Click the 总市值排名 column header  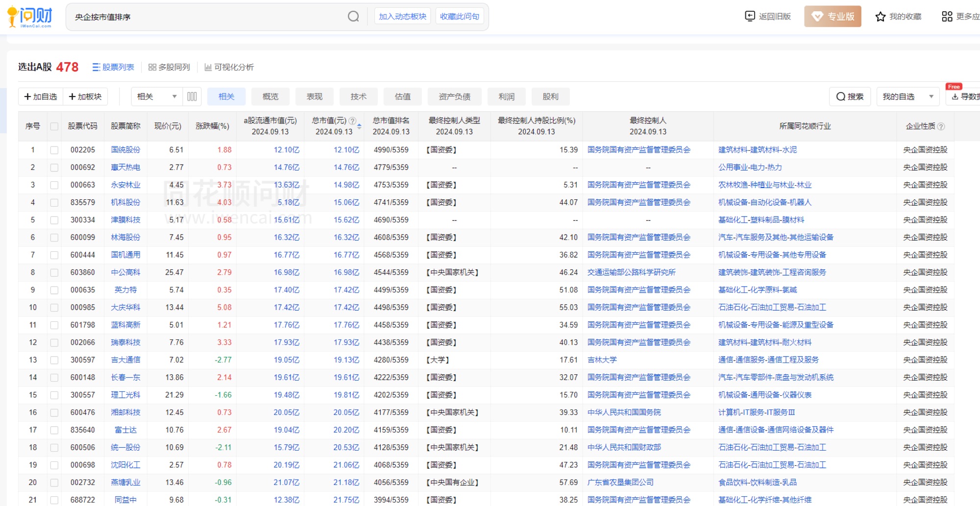pos(391,126)
